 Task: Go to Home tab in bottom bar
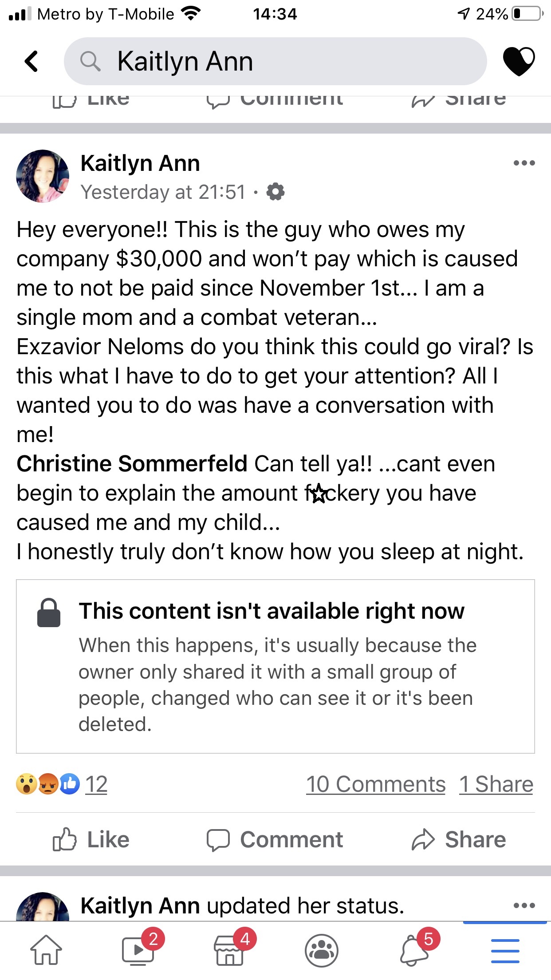click(46, 950)
